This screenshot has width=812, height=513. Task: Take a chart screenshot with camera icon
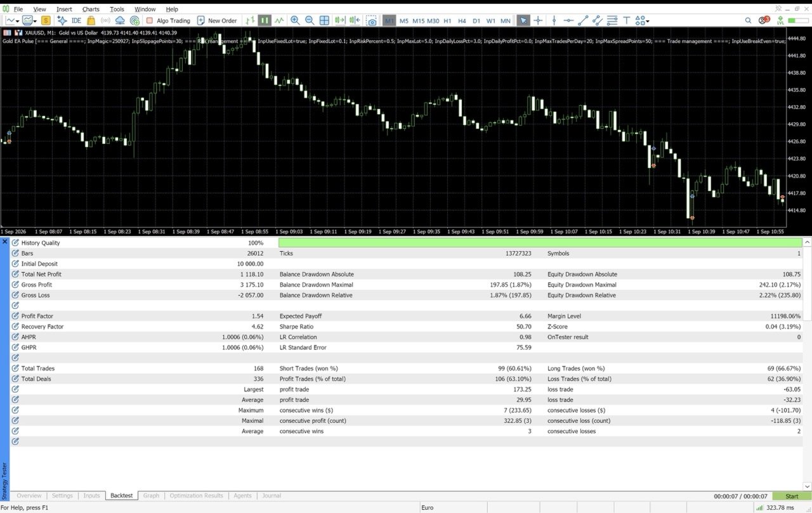tap(371, 20)
